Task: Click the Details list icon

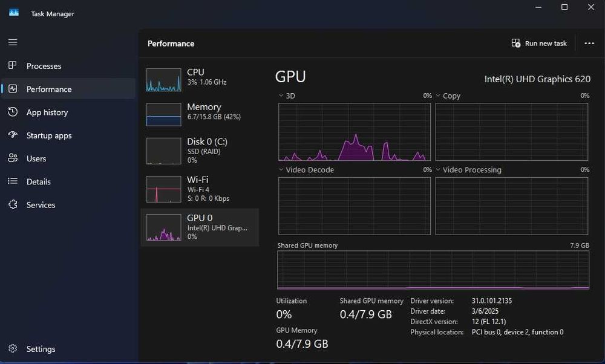Action: 13,181
